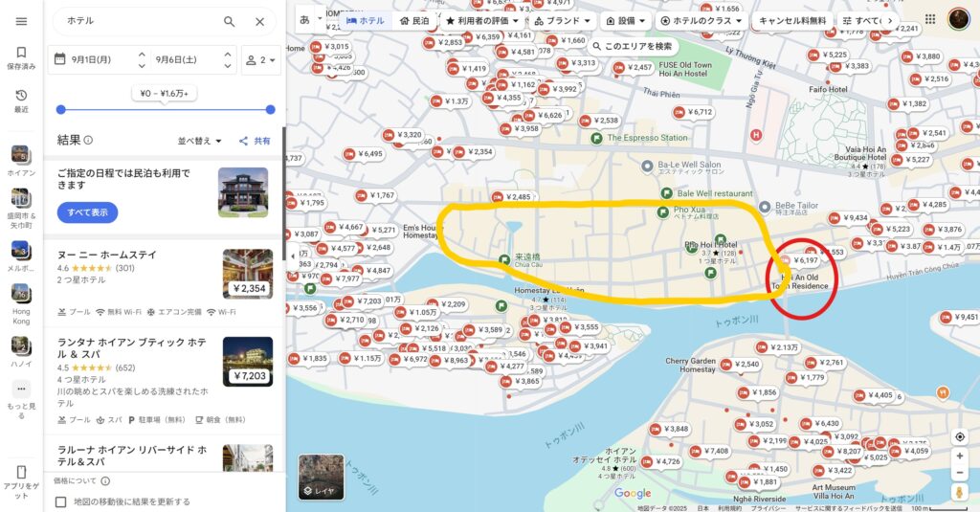Click the Ba-Le Well Salon pin
The height and width of the screenshot is (512, 980).
click(648, 167)
